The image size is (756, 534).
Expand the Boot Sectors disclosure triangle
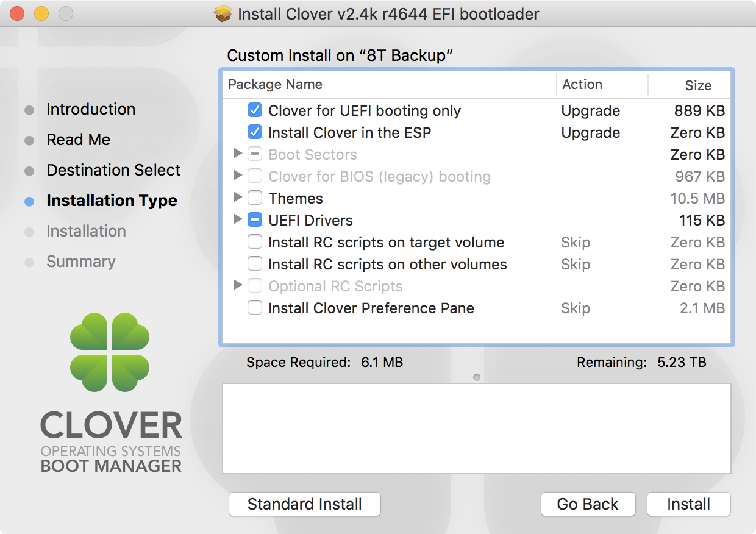click(238, 154)
